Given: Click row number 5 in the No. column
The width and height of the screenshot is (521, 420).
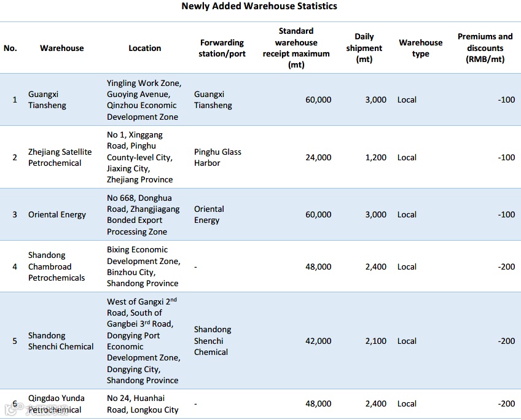Looking at the screenshot, I should (x=15, y=341).
